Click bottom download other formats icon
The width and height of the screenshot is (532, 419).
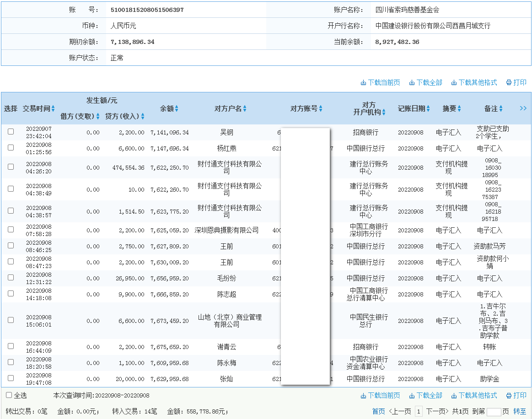point(454,396)
